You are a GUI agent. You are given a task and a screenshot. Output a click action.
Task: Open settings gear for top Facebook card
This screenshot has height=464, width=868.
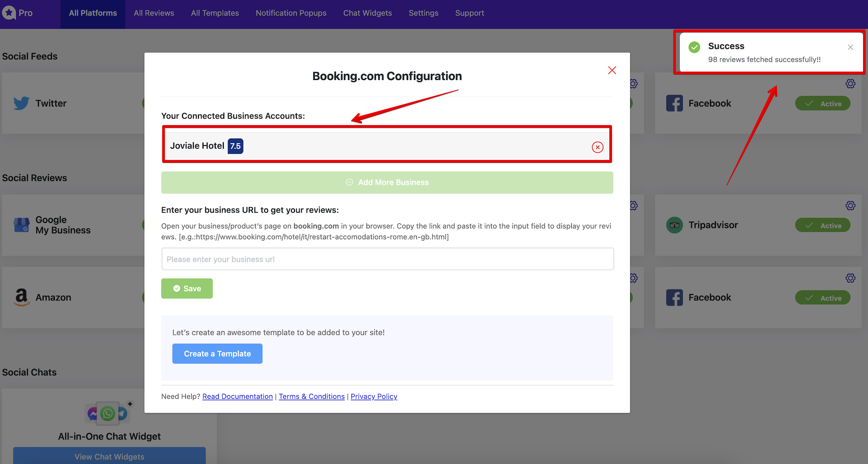tap(850, 83)
